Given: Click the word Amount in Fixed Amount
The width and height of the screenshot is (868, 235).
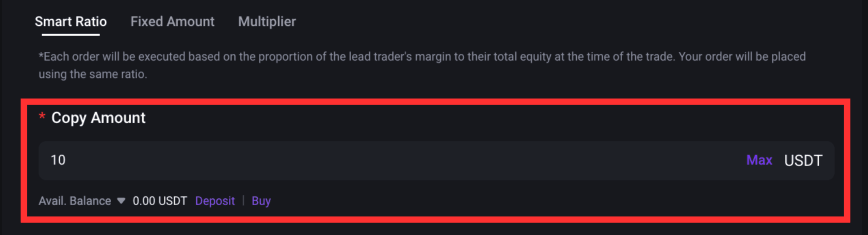Looking at the screenshot, I should coord(190,21).
